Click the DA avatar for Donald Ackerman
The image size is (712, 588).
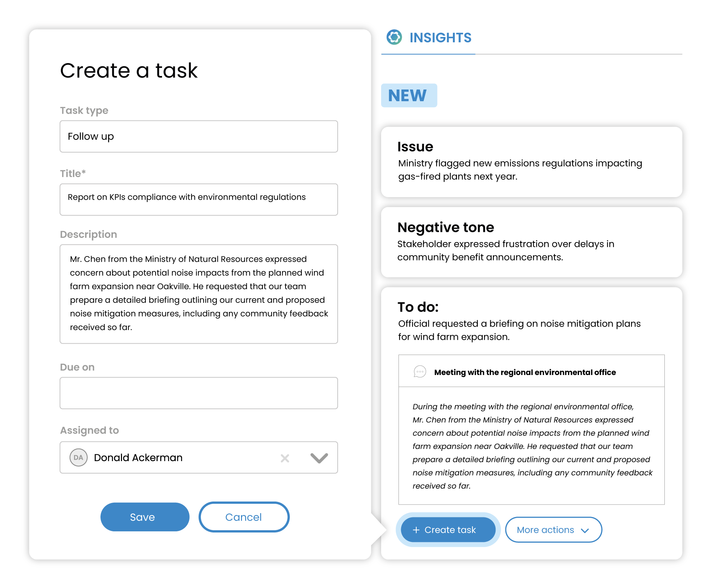[79, 457]
